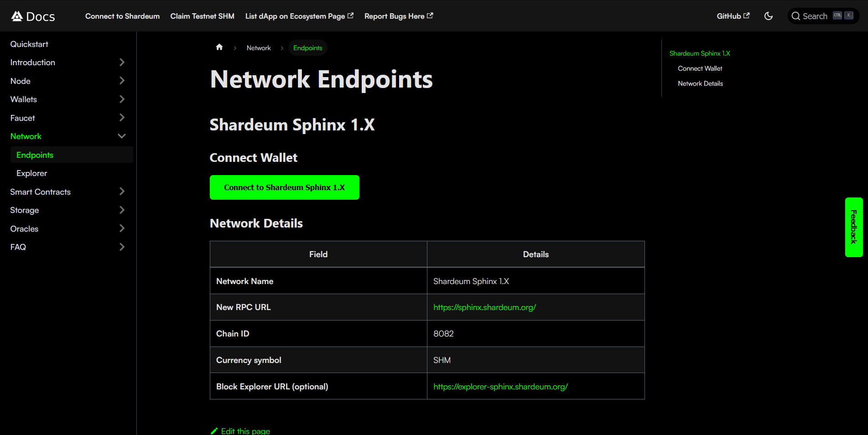The image size is (868, 435).
Task: Open the Explorer sidebar page
Action: point(32,173)
